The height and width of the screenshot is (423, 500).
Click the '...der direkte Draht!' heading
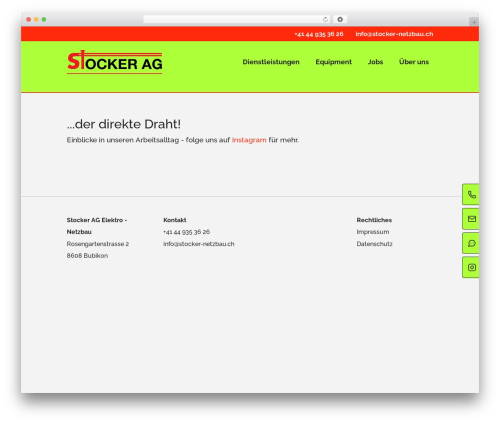(x=124, y=124)
